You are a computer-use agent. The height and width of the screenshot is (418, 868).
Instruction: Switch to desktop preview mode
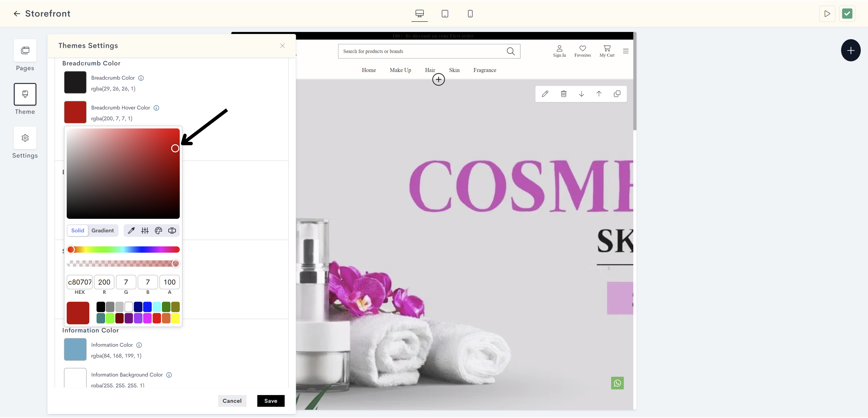coord(420,13)
